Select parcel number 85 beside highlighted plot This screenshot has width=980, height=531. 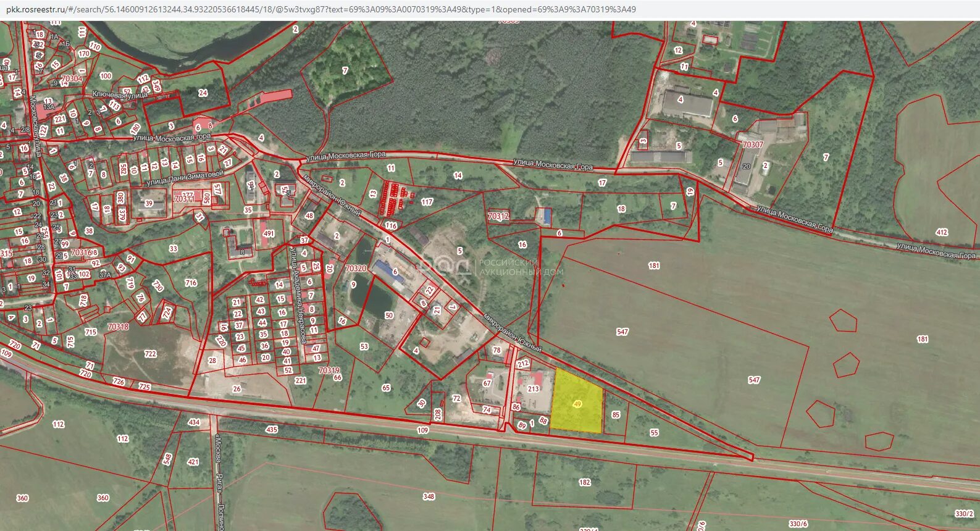point(616,415)
